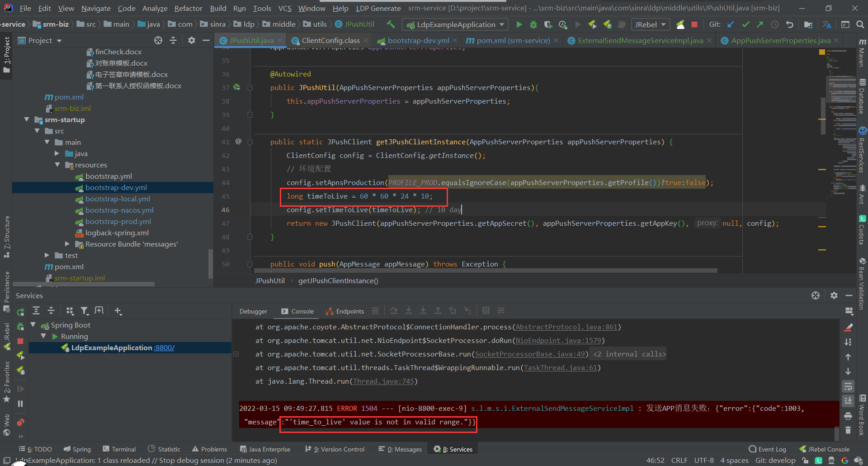Open Search Everywhere magnifier icon
Screen dimensions: 868x466
[860, 24]
